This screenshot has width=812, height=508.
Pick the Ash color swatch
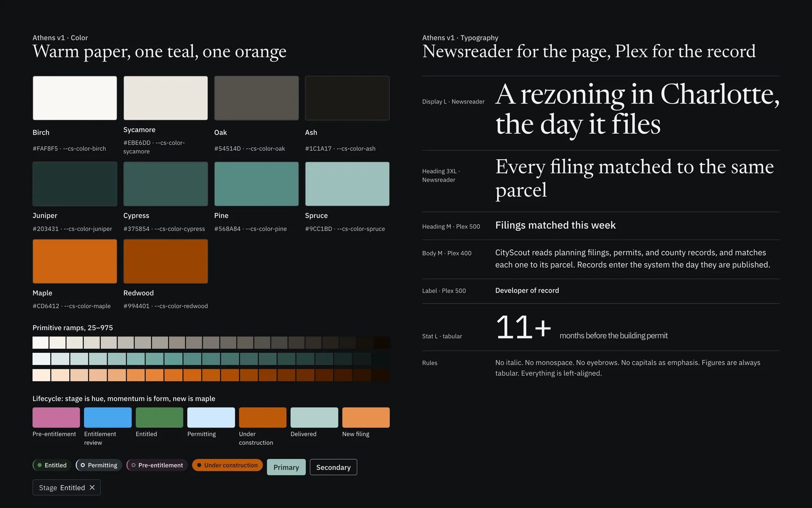point(347,98)
